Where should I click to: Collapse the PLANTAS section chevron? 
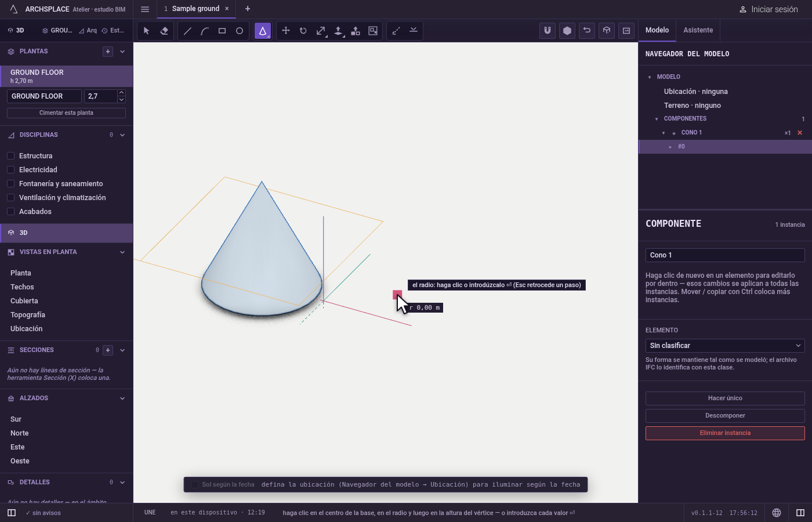(122, 52)
